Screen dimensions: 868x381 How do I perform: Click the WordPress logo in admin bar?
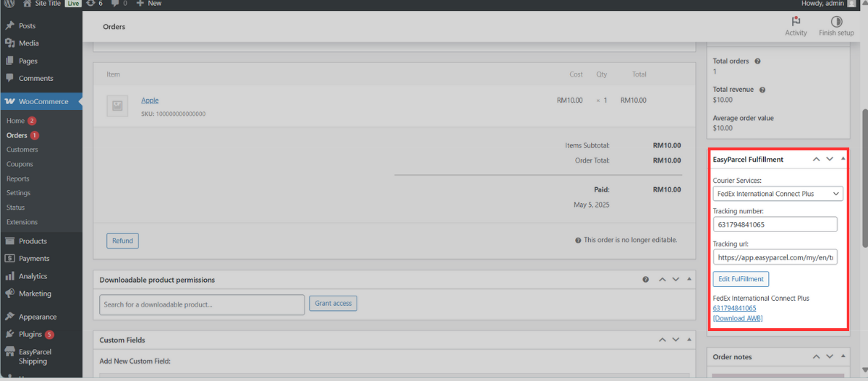click(9, 4)
